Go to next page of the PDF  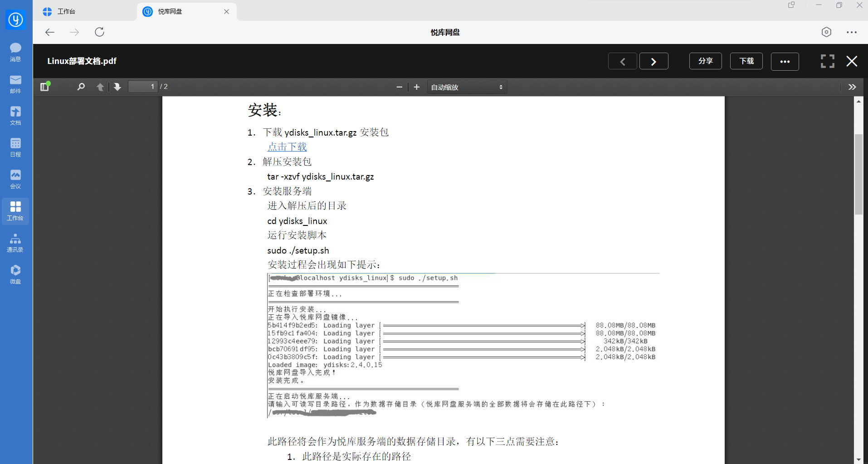(x=653, y=61)
